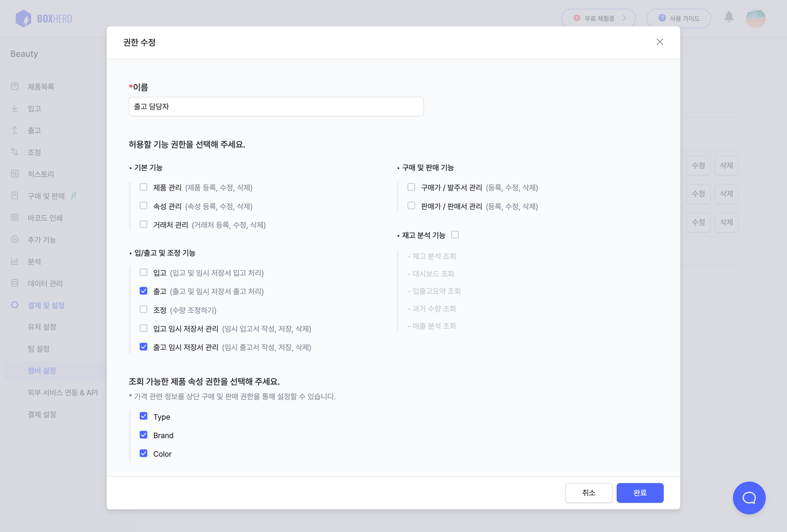
Task: Check 입고 임시 저장서 관리 box
Action: (144, 328)
